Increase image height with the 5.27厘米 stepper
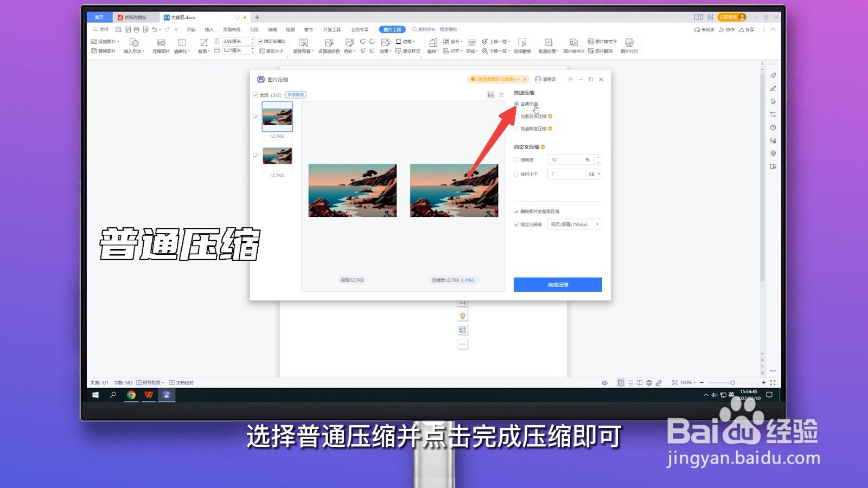Viewport: 868px width, 488px height. (x=252, y=47)
